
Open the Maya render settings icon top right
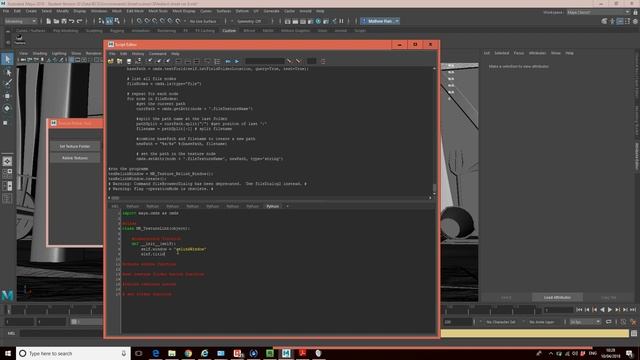tap(635, 21)
